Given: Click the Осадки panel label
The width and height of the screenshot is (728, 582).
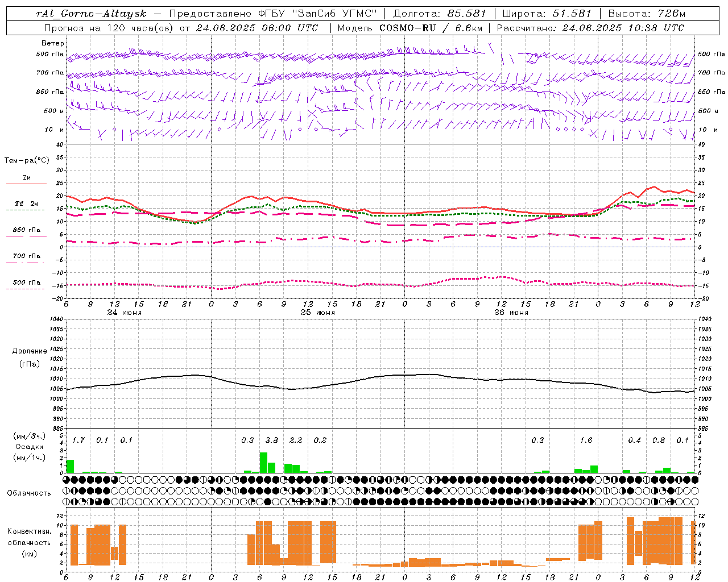Looking at the screenshot, I should (x=30, y=447).
